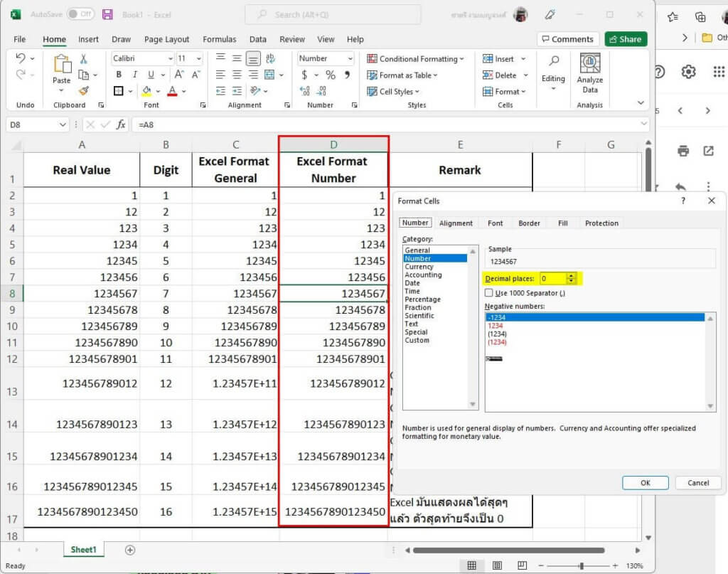Click the Copy icon
728x574 pixels.
click(x=84, y=75)
